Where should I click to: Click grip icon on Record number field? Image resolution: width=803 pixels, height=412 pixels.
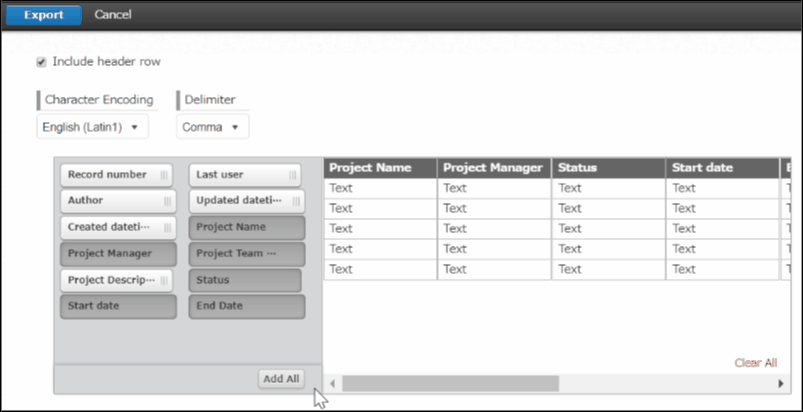pos(166,175)
